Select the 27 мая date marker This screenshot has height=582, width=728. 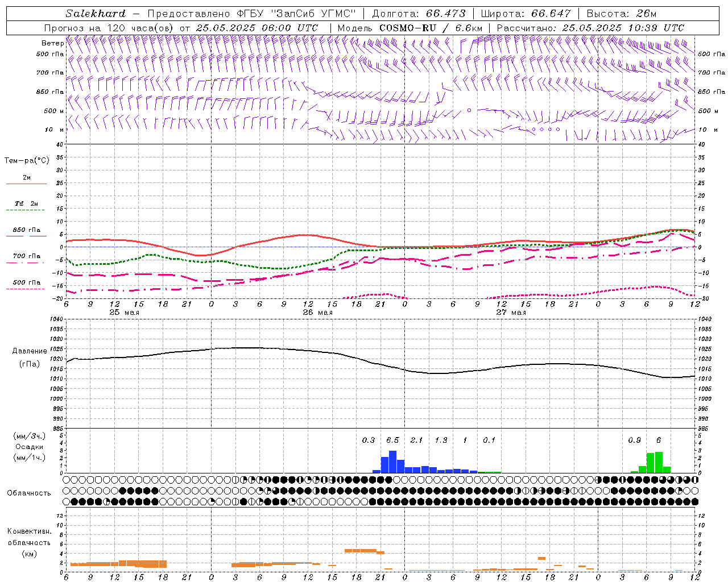pos(511,313)
